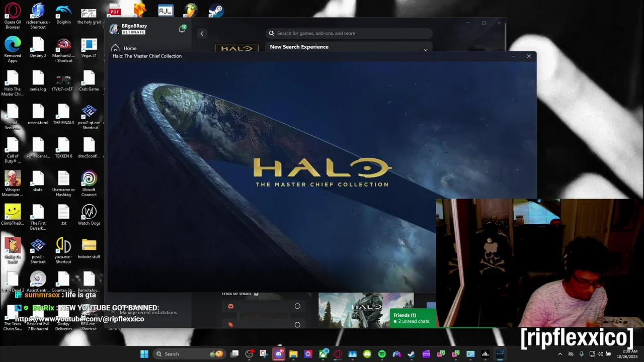The image size is (644, 362).
Task: Open the Friends unread chats popup
Action: (x=413, y=318)
